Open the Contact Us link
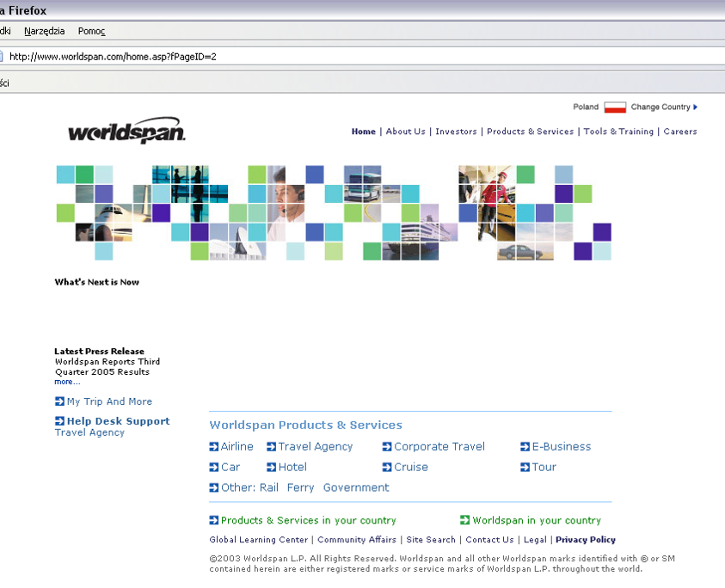This screenshot has width=725, height=588. (489, 540)
